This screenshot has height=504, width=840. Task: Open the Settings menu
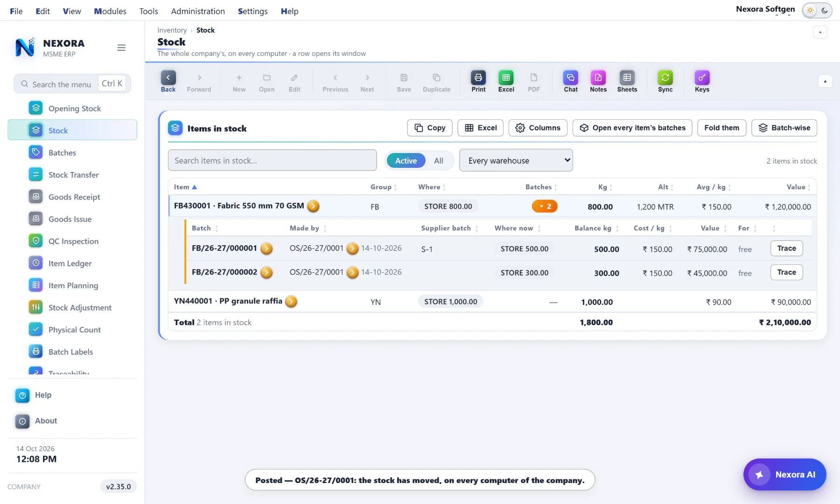252,11
